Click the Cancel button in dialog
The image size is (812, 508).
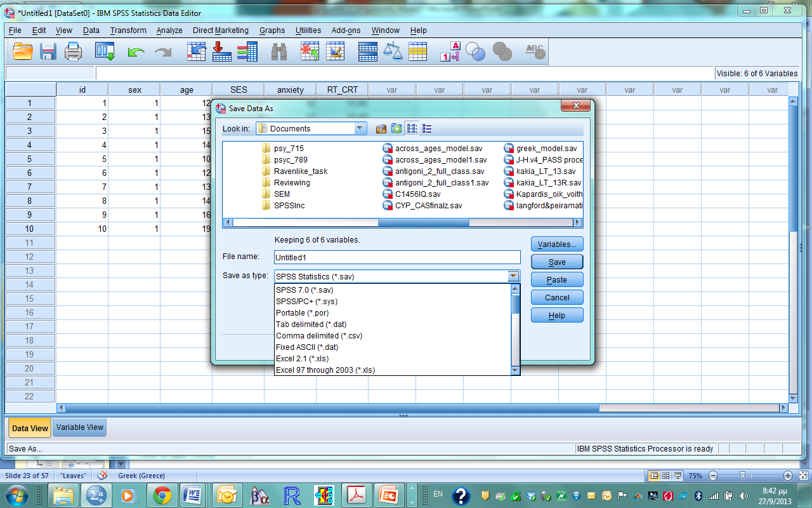point(557,297)
